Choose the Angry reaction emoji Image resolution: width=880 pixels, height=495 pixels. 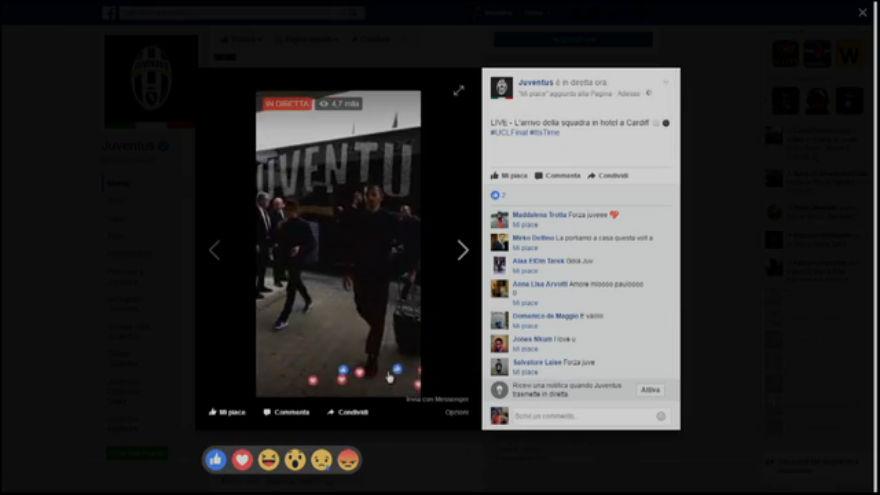tap(347, 460)
